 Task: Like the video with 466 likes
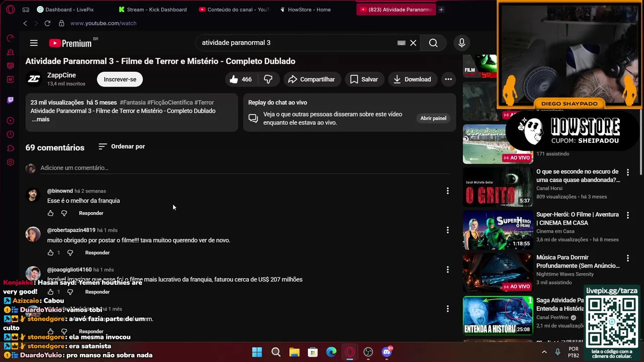pyautogui.click(x=240, y=79)
